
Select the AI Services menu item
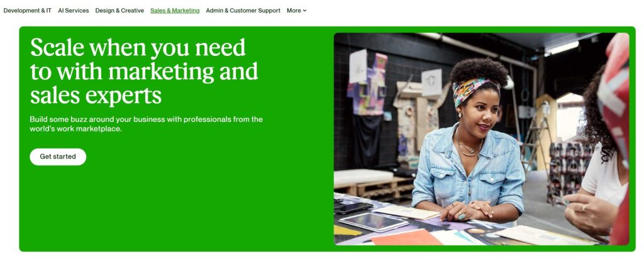click(x=74, y=11)
